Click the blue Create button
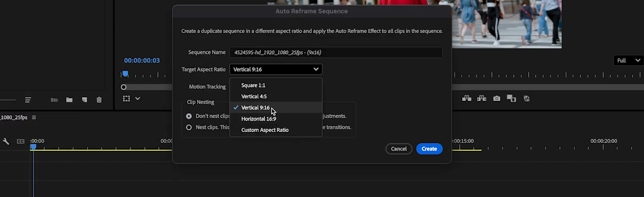The image size is (644, 197). [429, 149]
